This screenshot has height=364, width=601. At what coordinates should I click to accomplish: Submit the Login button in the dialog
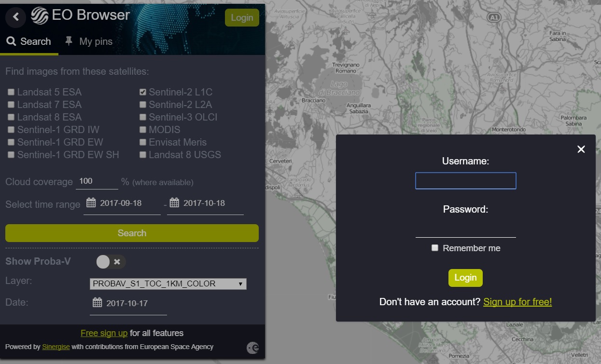tap(465, 278)
